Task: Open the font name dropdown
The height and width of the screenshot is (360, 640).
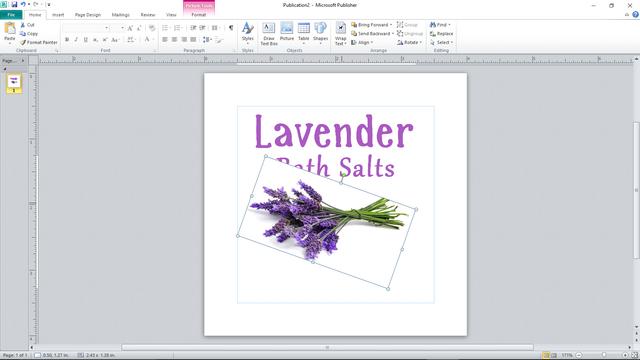Action: click(x=107, y=28)
